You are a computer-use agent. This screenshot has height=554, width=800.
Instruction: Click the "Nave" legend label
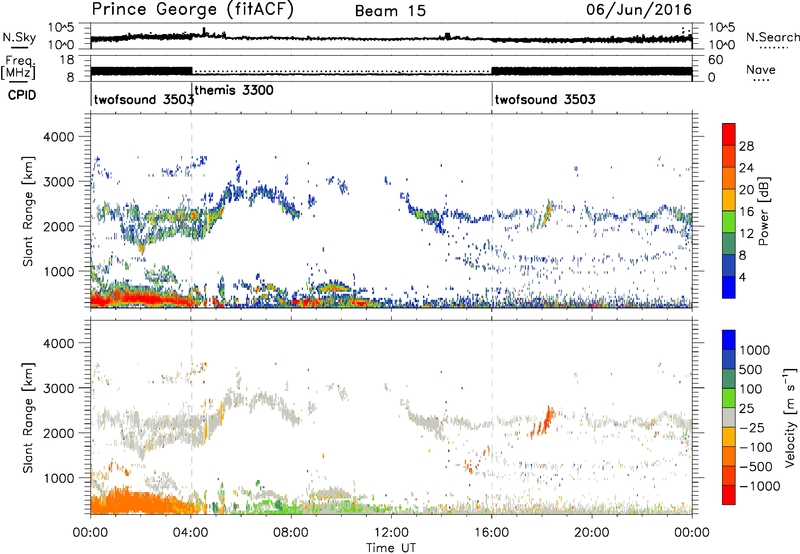click(x=761, y=69)
